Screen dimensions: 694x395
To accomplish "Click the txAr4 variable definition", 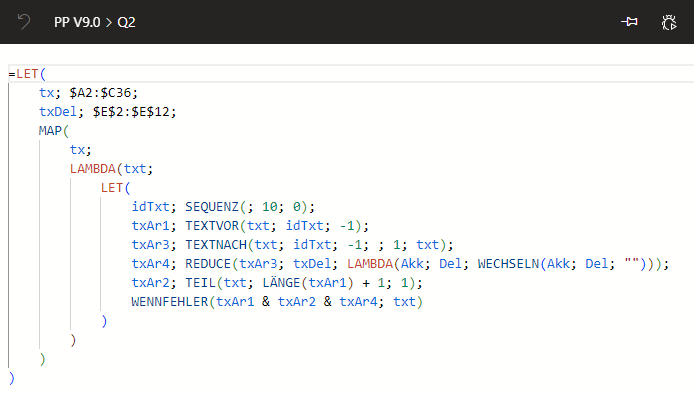I will [150, 264].
